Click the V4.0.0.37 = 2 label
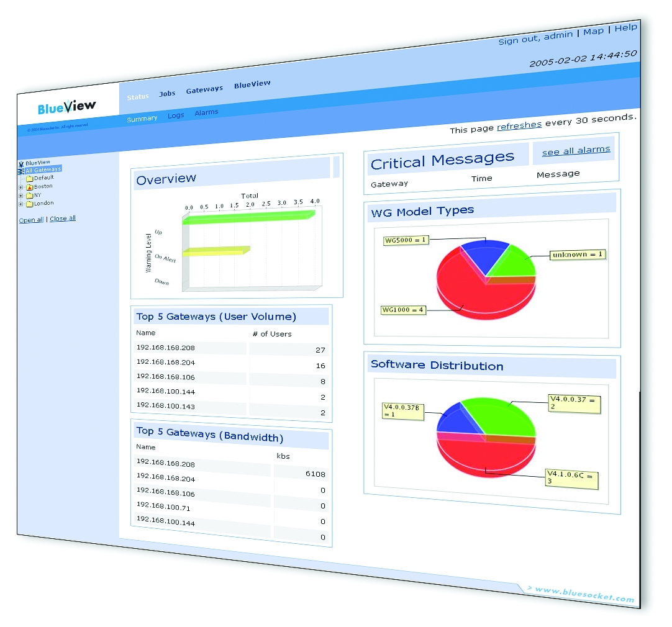This screenshot has width=672, height=627. [x=574, y=404]
